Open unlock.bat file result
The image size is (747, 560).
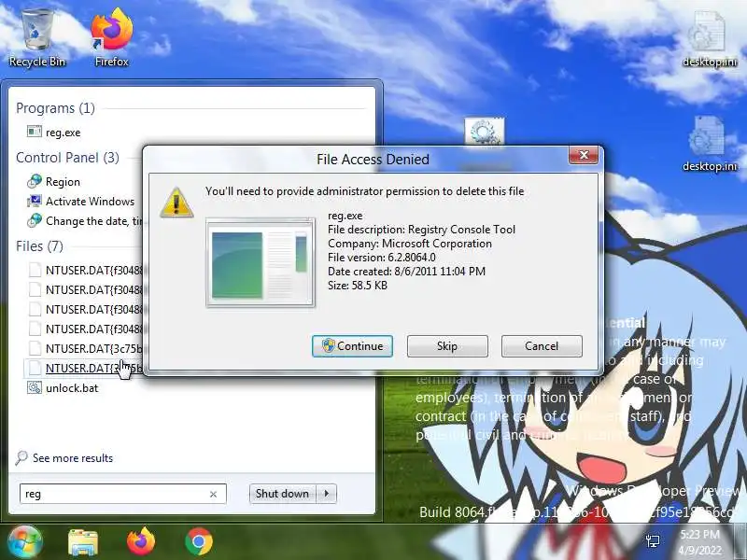[72, 388]
